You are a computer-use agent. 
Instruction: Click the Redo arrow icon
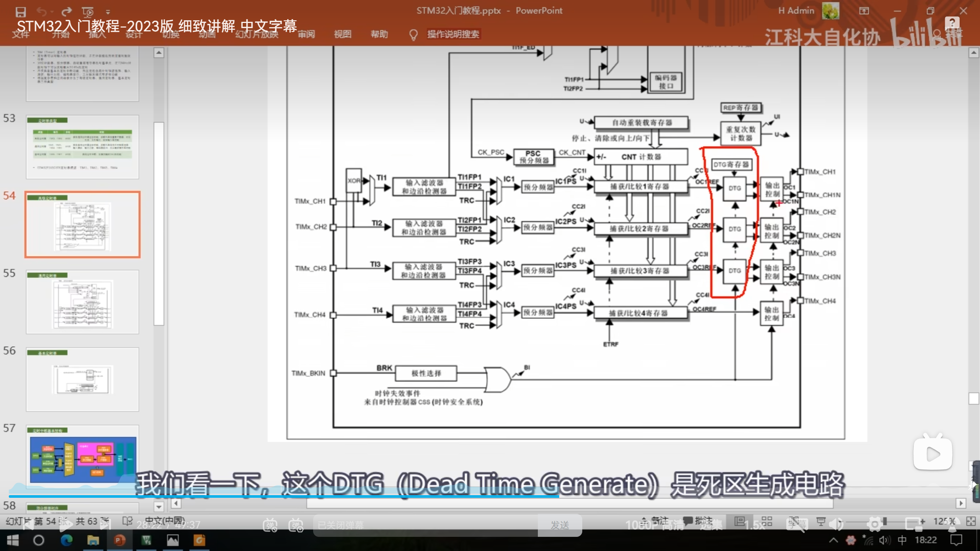pyautogui.click(x=67, y=12)
